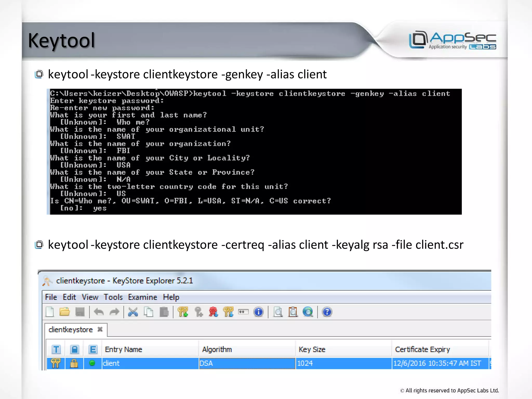Image resolution: width=532 pixels, height=399 pixels.
Task: Click the New keystore icon
Action: [50, 312]
